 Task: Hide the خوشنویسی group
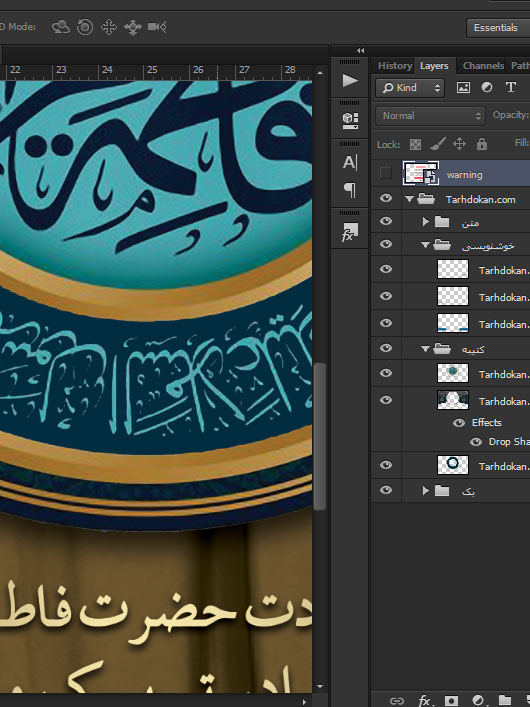tap(386, 244)
